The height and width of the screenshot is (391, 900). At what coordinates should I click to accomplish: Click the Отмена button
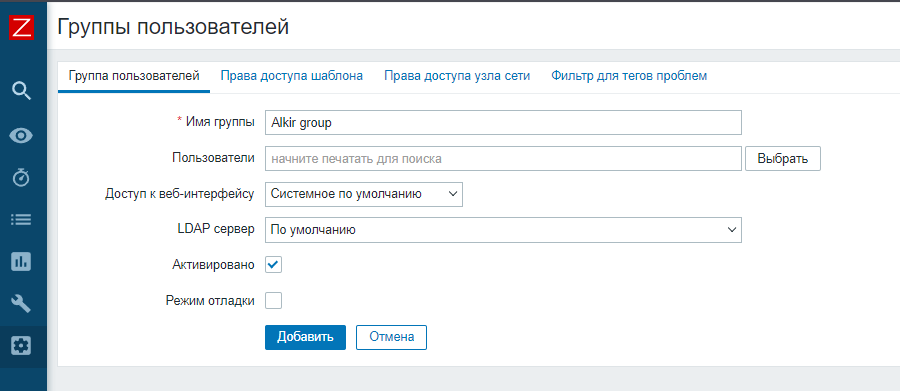(391, 337)
